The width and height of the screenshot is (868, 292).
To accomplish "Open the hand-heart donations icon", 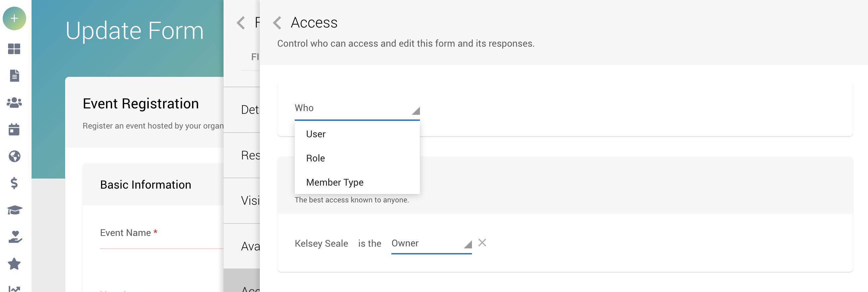I will pos(14,237).
